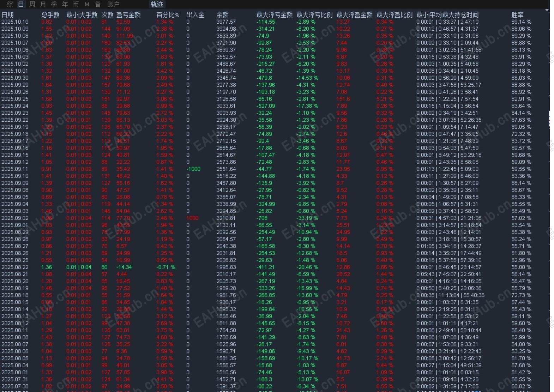The height and width of the screenshot is (392, 554).
Task: Click the 最小|大手数 column header
Action: tap(82, 15)
